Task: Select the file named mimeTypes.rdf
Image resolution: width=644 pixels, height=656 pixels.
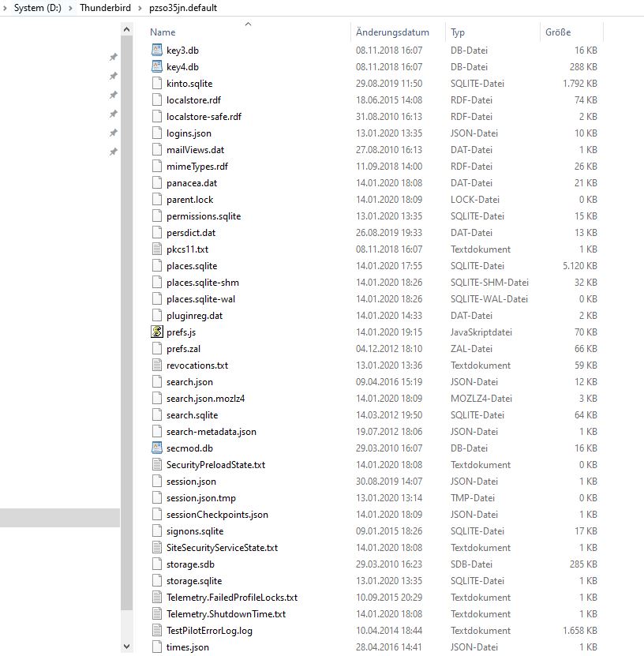Action: tap(197, 167)
